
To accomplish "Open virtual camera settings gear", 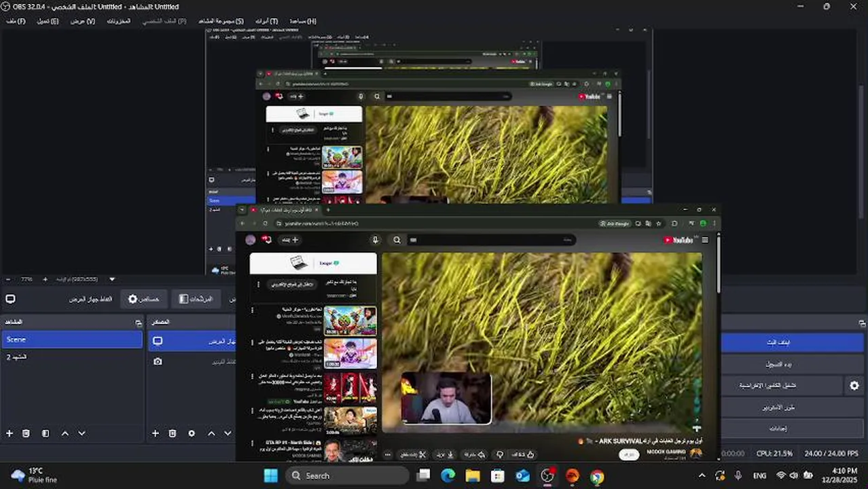I will tap(854, 386).
